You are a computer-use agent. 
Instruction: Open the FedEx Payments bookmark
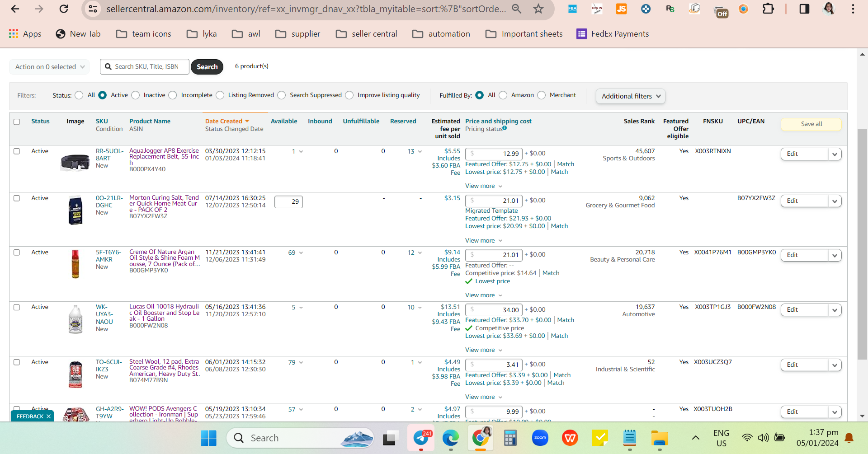(x=613, y=34)
